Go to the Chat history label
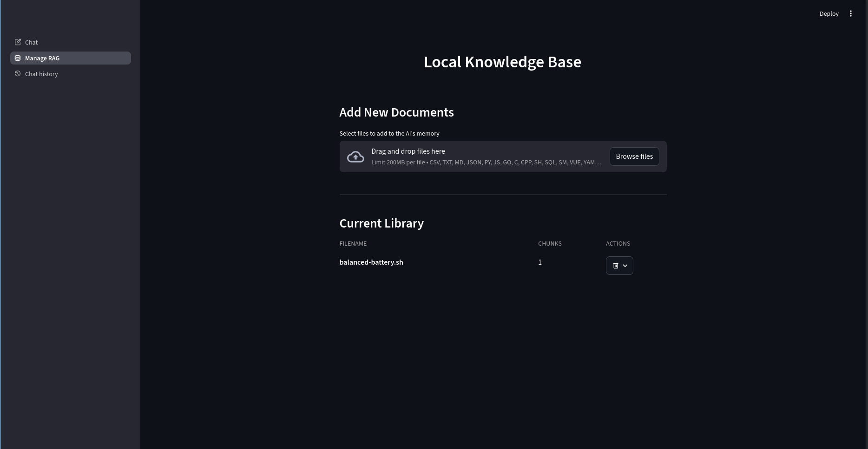 point(41,74)
